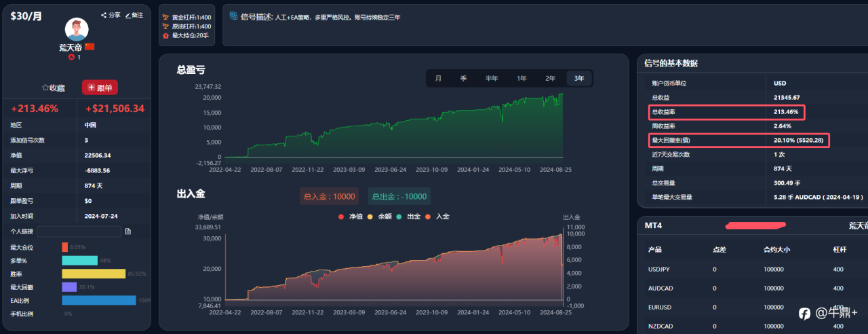
Task: Switch profit chart to 月 range
Action: tap(438, 78)
